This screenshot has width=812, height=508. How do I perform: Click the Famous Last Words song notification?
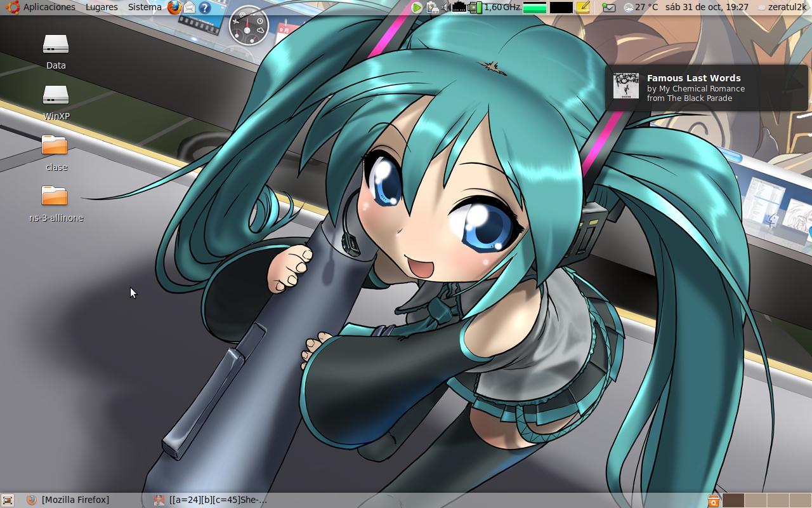pos(705,88)
